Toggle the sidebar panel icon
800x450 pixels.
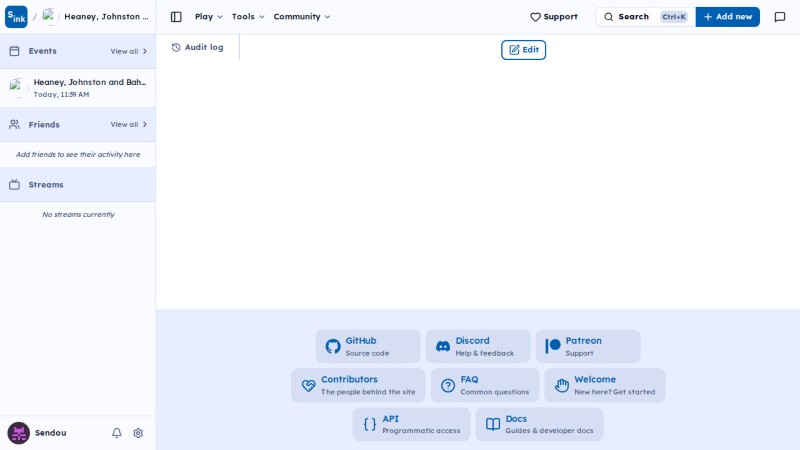point(176,17)
